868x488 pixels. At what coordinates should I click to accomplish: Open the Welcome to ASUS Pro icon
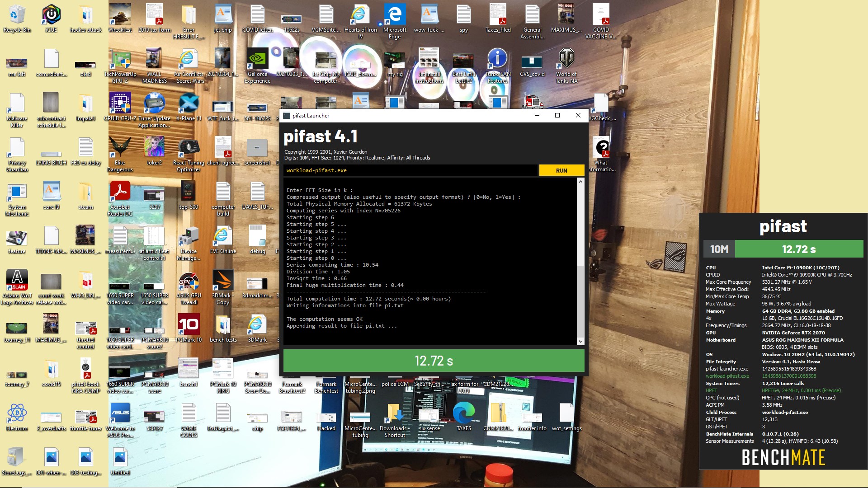[120, 420]
